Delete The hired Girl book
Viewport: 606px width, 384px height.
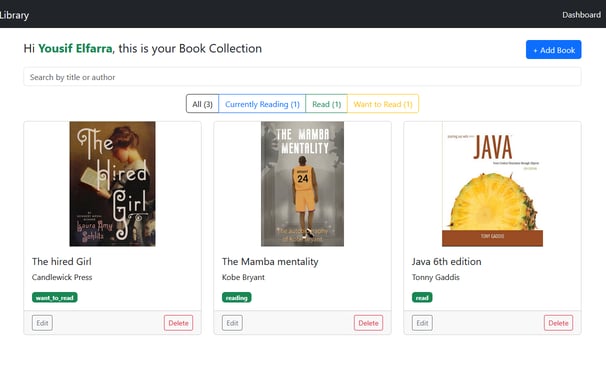click(x=178, y=323)
